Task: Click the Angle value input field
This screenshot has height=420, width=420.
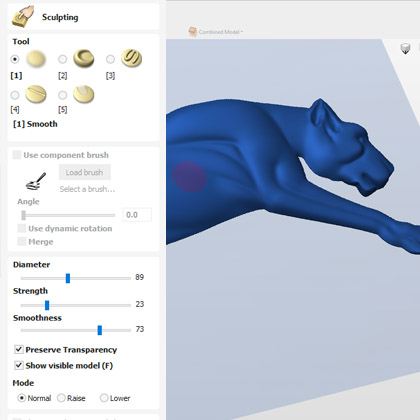Action: pyautogui.click(x=137, y=215)
